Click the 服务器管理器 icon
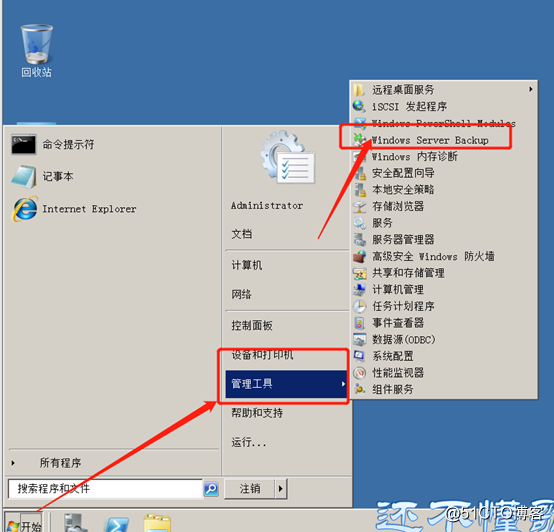The image size is (554, 532). pos(360,240)
